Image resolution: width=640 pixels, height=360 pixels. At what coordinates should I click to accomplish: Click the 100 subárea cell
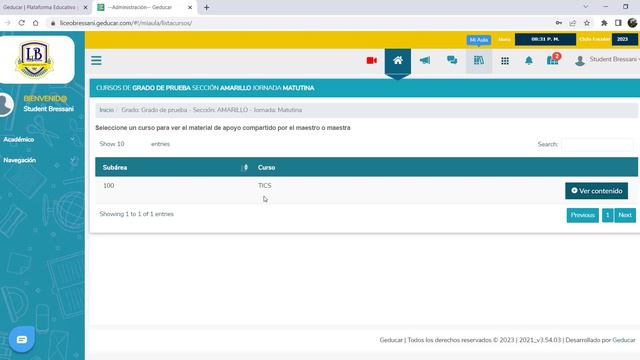pos(109,186)
